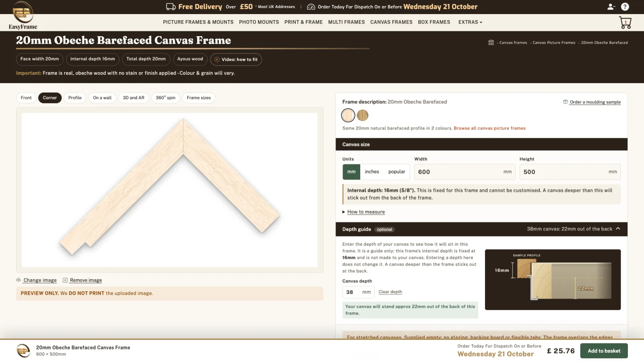
Task: Open Print & Frame menu item
Action: [x=303, y=22]
